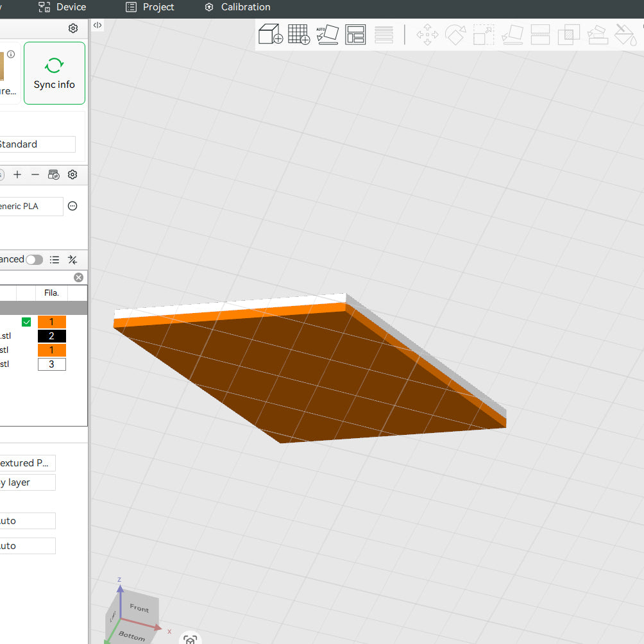Screen dimensions: 644x644
Task: Click the Auto orient toolbar icon
Action: click(327, 34)
